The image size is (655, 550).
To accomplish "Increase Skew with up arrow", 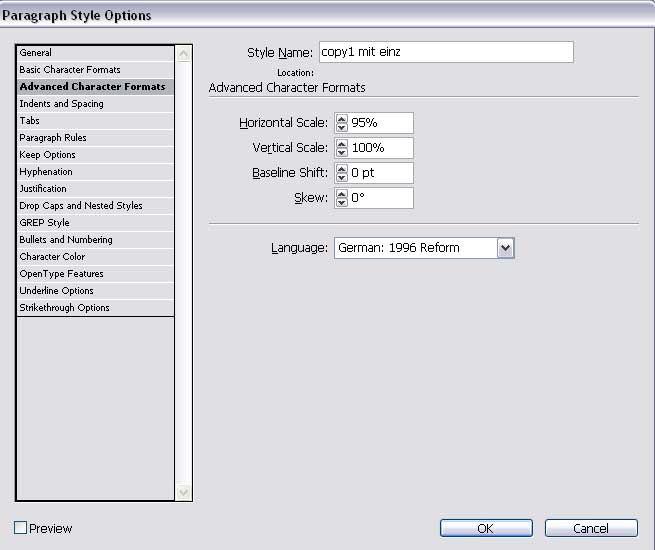I will (x=342, y=194).
